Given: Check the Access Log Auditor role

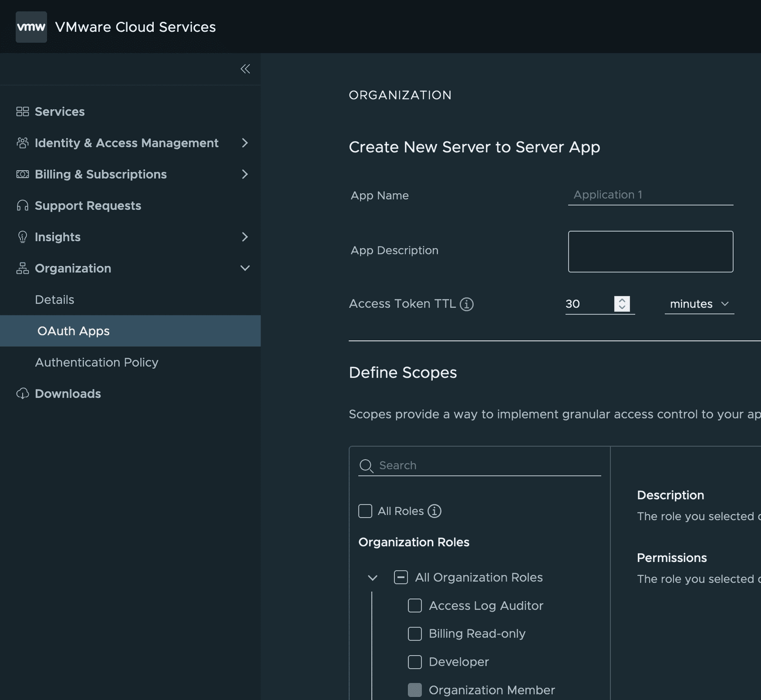Looking at the screenshot, I should [x=415, y=605].
